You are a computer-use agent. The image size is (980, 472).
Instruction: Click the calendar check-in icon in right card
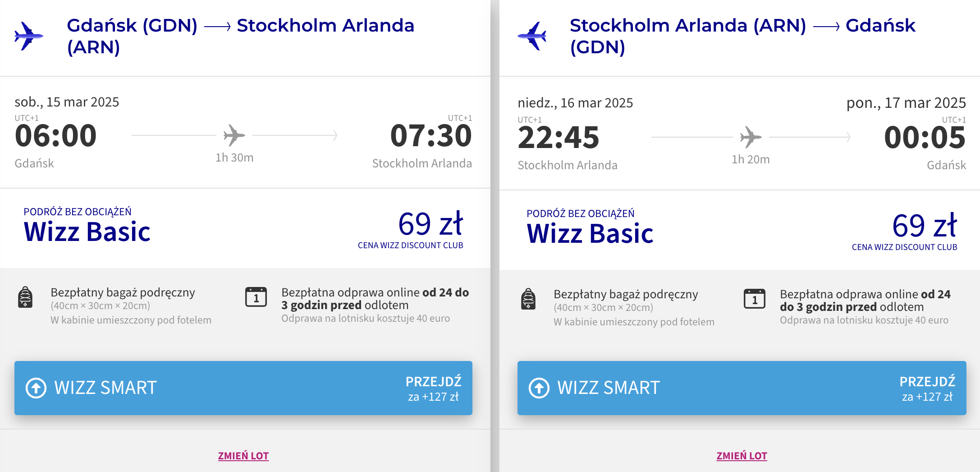click(x=755, y=299)
